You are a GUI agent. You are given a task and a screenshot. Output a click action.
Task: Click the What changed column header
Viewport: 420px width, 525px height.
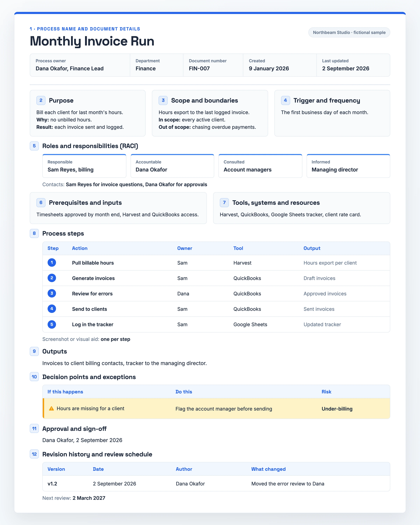268,469
